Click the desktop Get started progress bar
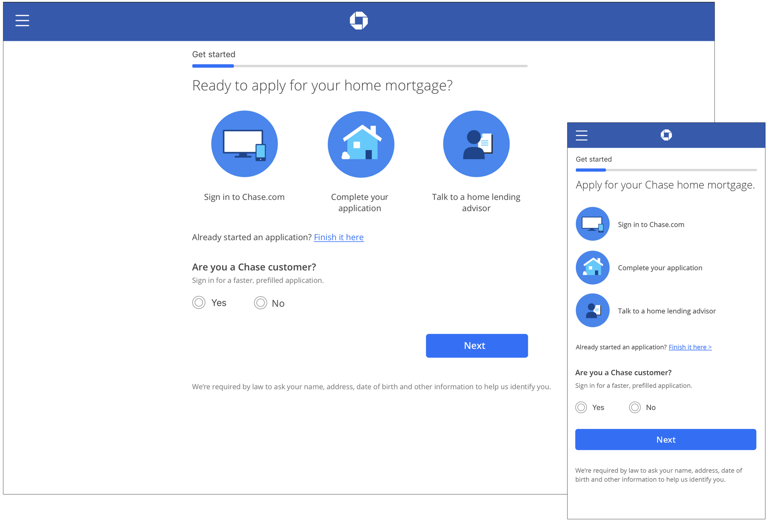This screenshot has height=532, width=769. [360, 66]
